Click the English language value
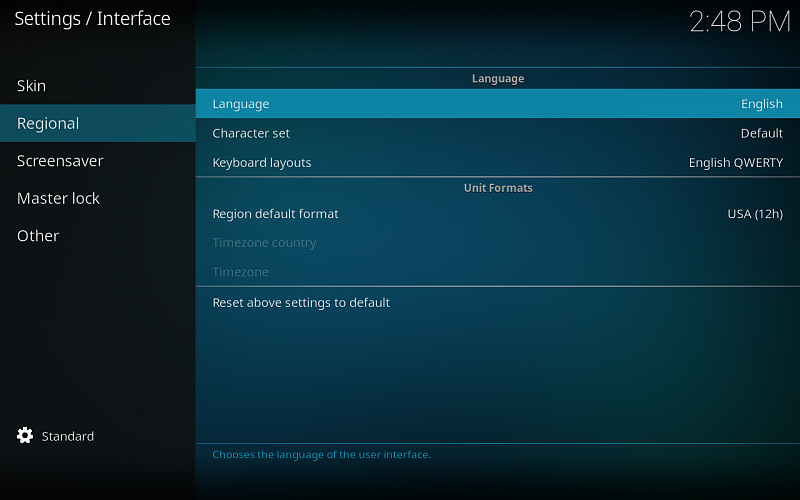 click(762, 104)
